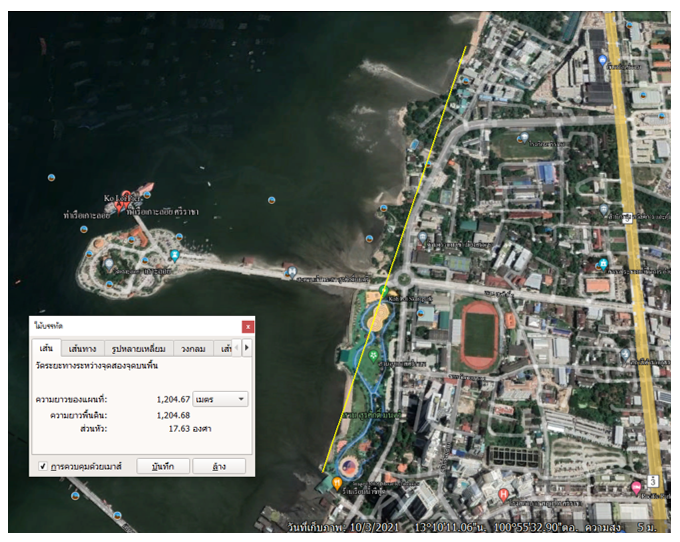Toggle the mouse navigation checkbox (การควบคุมด้วยเมาส์)
The image size is (680, 542).
(x=42, y=466)
